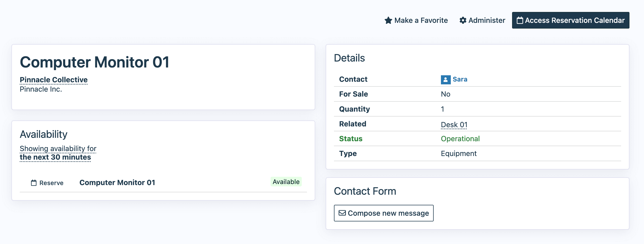644x244 pixels.
Task: Click the green Available status badge
Action: [x=286, y=182]
